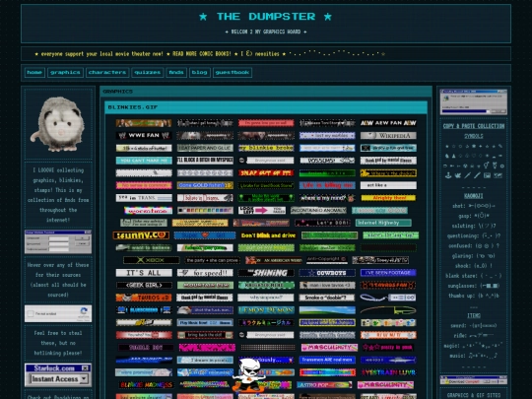Select the green hills landscape blinkie
Viewport: 532px width, 399px height.
point(327,310)
